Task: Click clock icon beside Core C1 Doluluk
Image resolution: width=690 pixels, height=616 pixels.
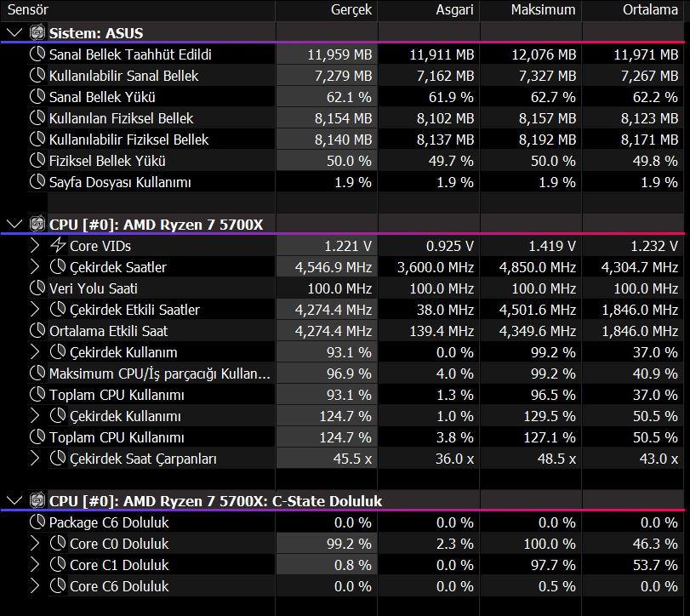Action: 58,564
